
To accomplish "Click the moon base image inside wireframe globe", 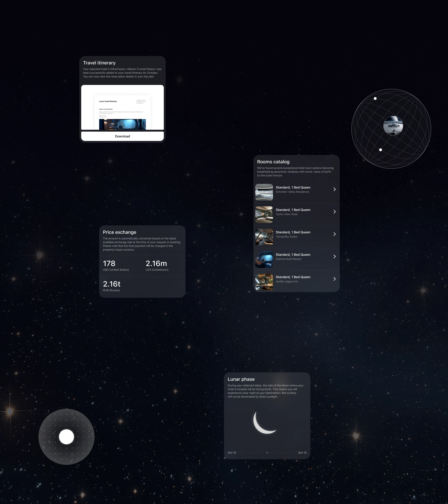I will point(393,126).
